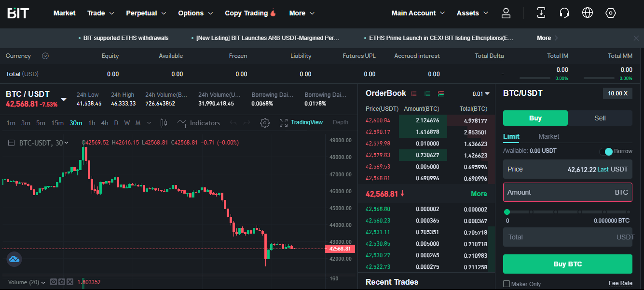The image size is (644, 290).
Task: Click the chart undo arrow
Action: click(x=233, y=123)
